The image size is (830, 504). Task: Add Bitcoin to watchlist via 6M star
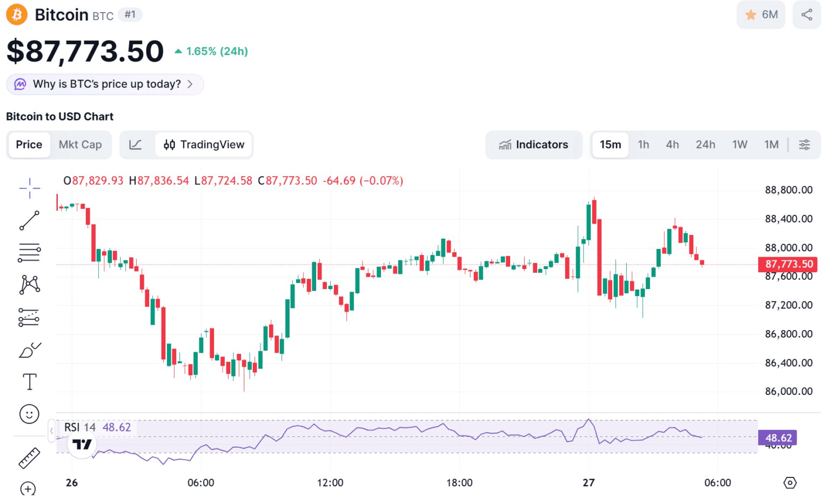point(761,15)
